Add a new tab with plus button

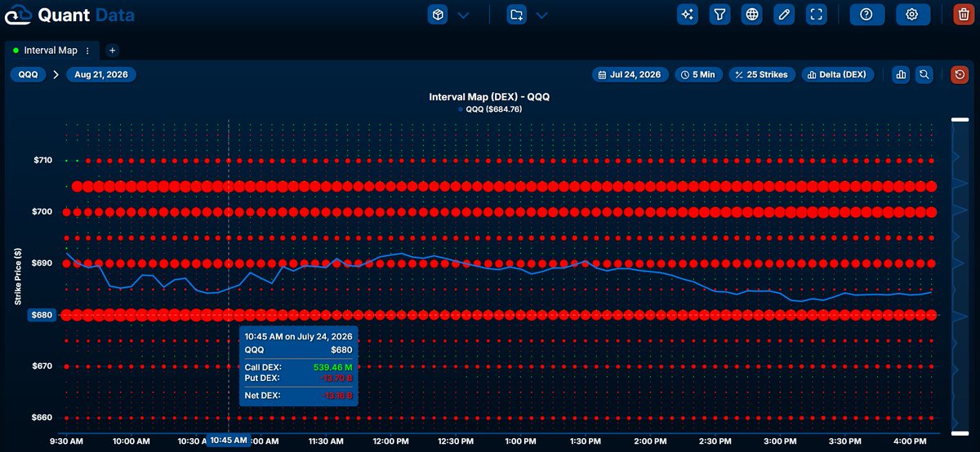tap(113, 51)
